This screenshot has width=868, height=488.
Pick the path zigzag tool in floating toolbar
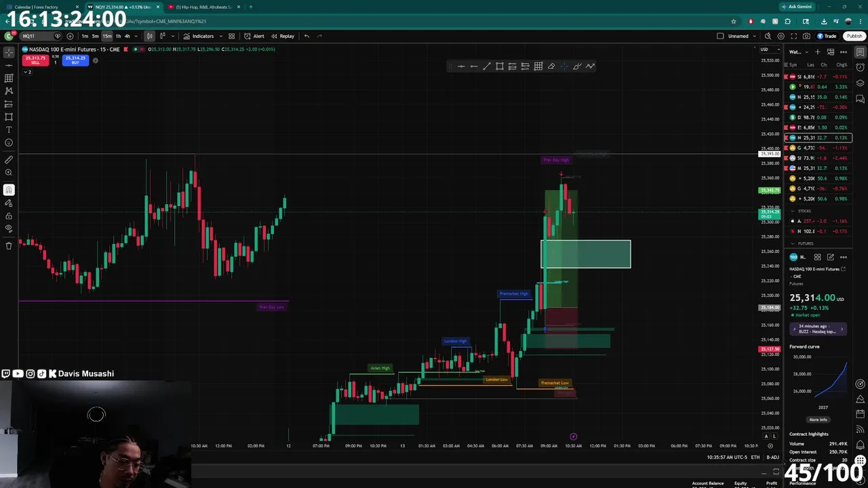click(590, 66)
